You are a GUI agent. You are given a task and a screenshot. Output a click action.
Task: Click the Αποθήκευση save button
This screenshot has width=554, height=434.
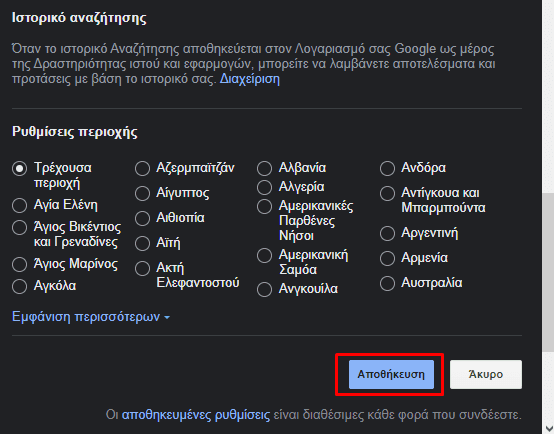tap(391, 374)
